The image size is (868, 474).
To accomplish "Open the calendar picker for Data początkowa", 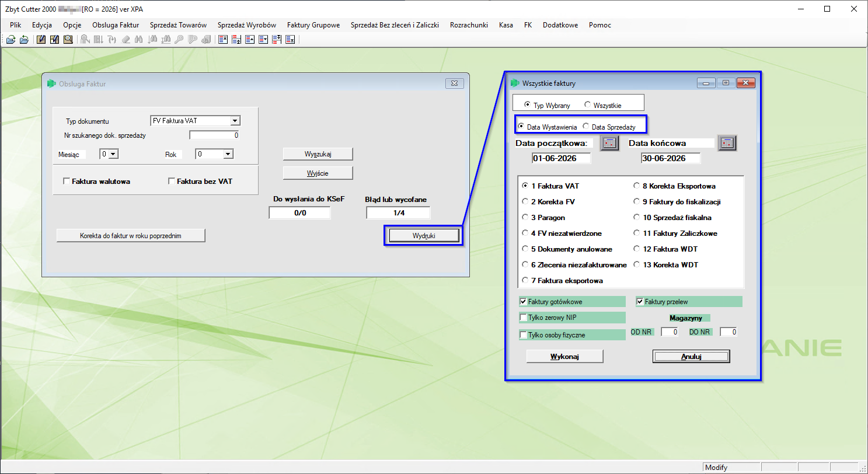I will 609,143.
